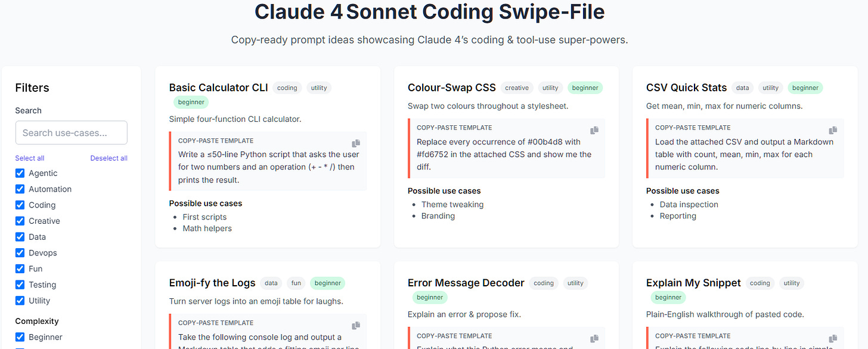
Task: Uncheck the Agentic filter checkbox
Action: click(x=20, y=173)
